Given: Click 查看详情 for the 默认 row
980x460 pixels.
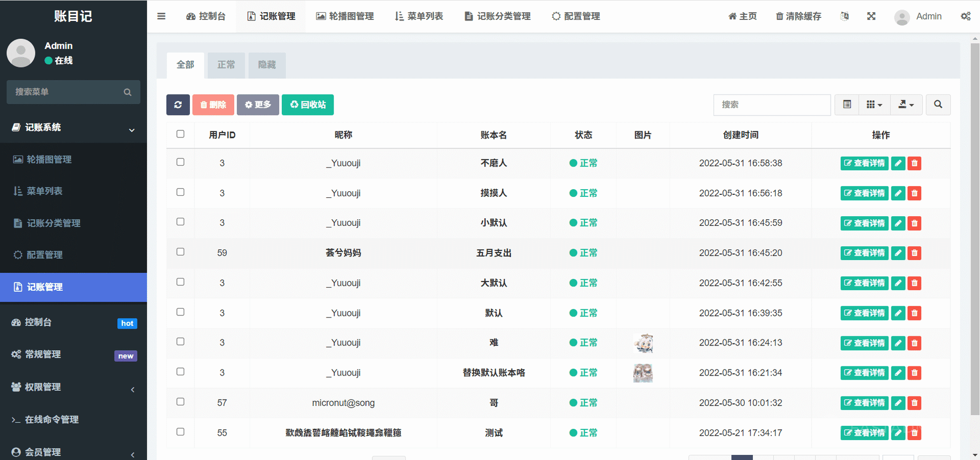Looking at the screenshot, I should pyautogui.click(x=864, y=313).
